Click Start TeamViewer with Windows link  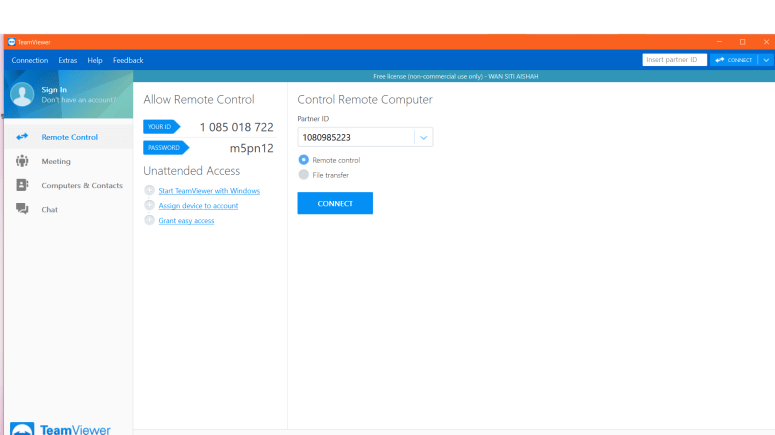(x=209, y=191)
